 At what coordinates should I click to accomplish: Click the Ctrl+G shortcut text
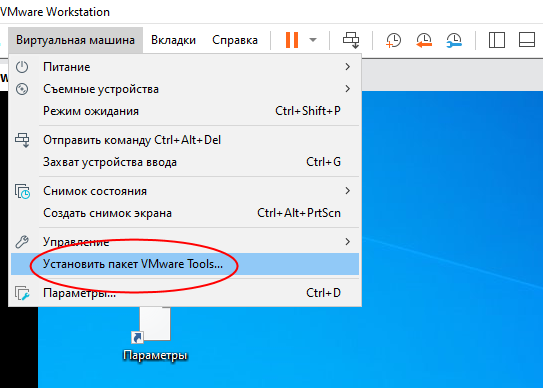pos(323,162)
